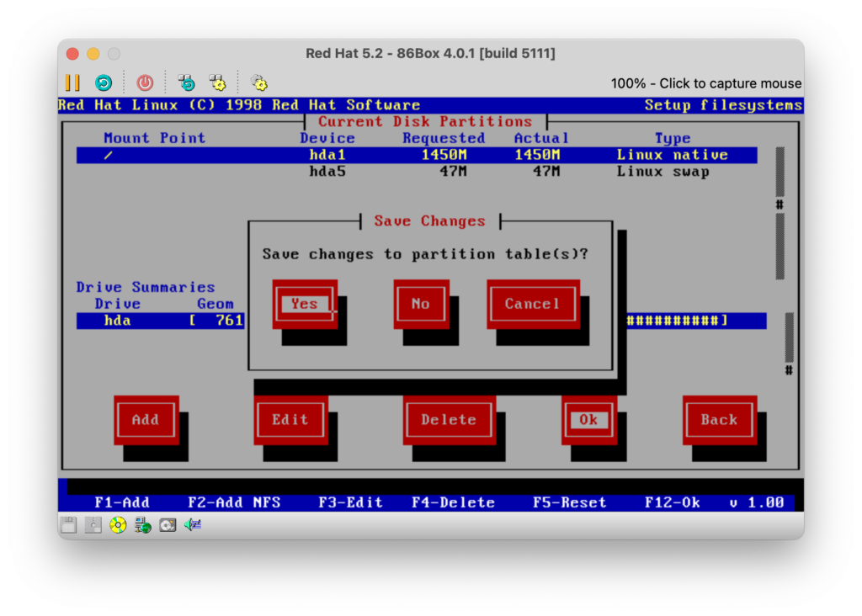Click the F4-Delete shortcut label
Viewport: 862px width, 616px height.
(x=454, y=502)
